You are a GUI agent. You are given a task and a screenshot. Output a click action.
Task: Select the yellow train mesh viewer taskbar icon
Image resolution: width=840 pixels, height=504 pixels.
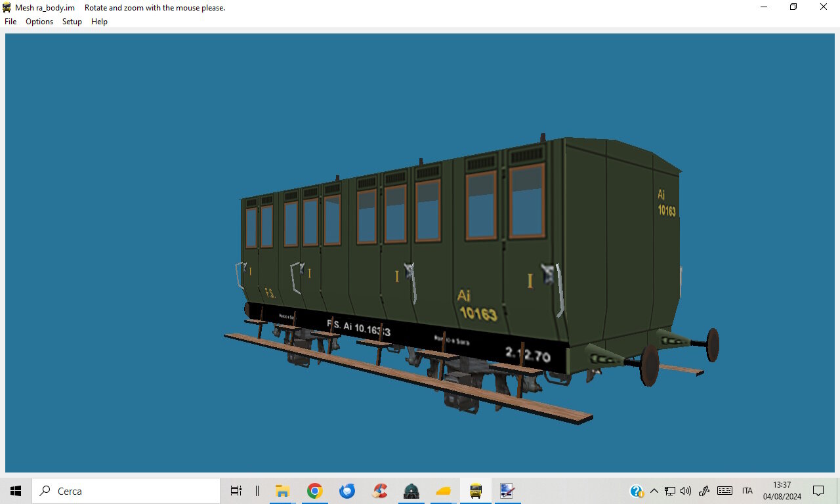click(476, 491)
